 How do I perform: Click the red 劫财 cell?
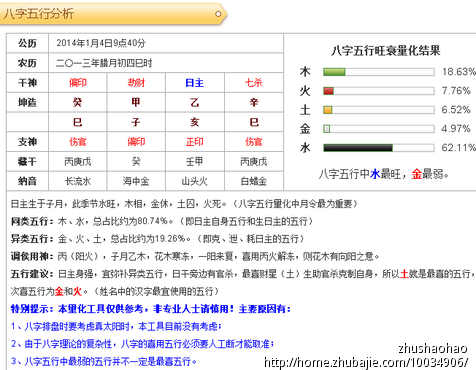(136, 83)
